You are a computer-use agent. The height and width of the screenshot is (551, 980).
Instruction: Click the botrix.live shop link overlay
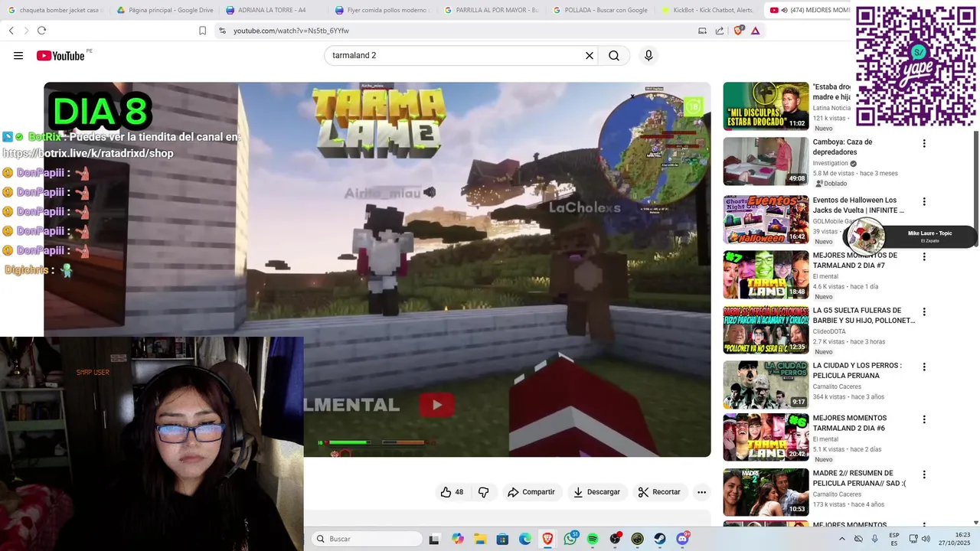click(x=88, y=153)
